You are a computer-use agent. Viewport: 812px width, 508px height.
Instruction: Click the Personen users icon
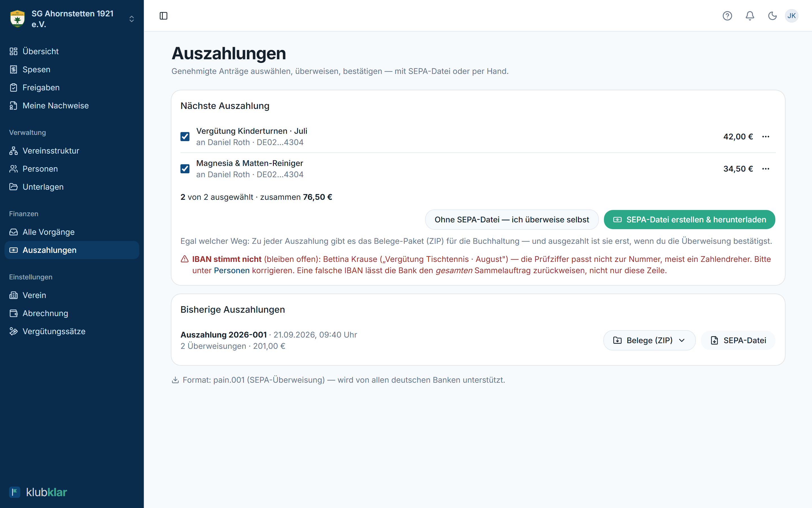tap(14, 169)
